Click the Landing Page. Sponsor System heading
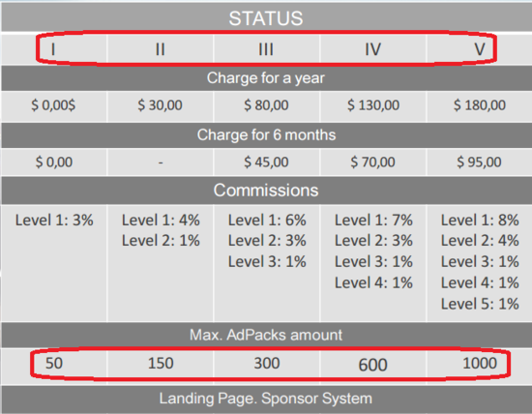Image resolution: width=532 pixels, height=414 pixels. coord(266,399)
